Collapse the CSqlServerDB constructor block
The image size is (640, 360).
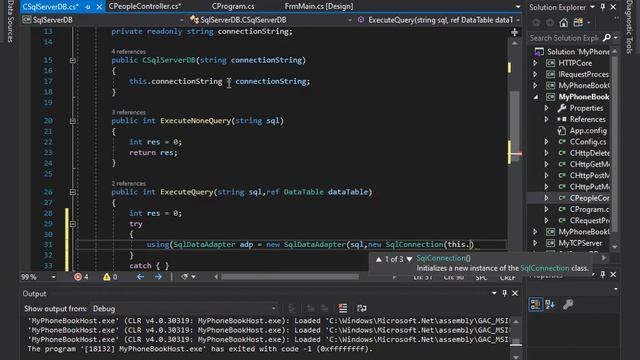[x=73, y=60]
